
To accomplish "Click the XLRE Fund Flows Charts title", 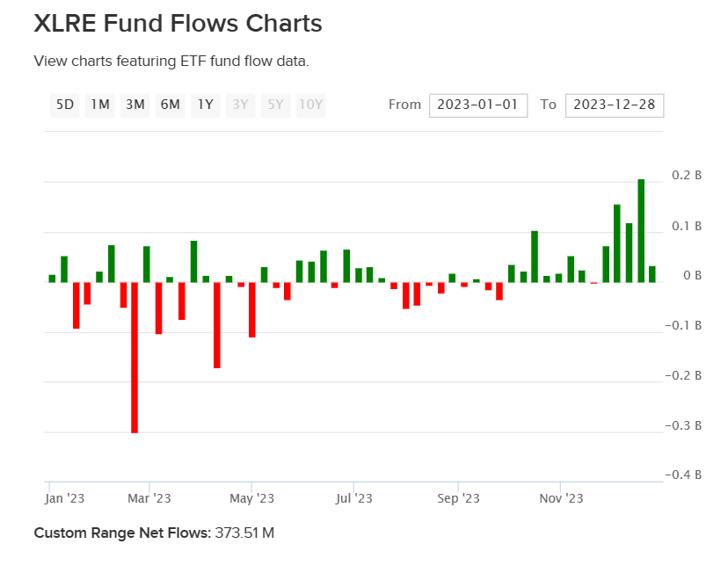I will tap(178, 24).
